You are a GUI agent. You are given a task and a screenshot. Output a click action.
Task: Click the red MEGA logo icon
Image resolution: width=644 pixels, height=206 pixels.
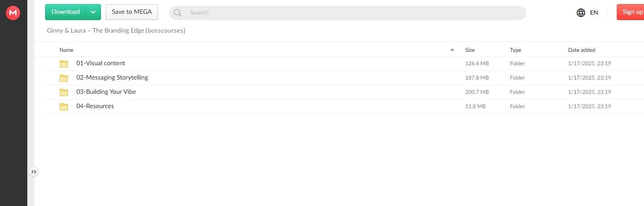(13, 13)
